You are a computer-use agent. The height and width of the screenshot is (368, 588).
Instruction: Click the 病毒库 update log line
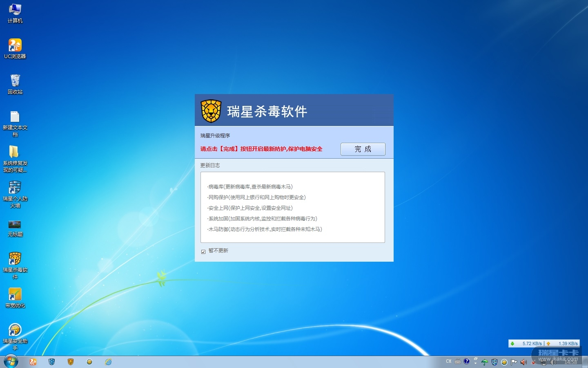[250, 187]
